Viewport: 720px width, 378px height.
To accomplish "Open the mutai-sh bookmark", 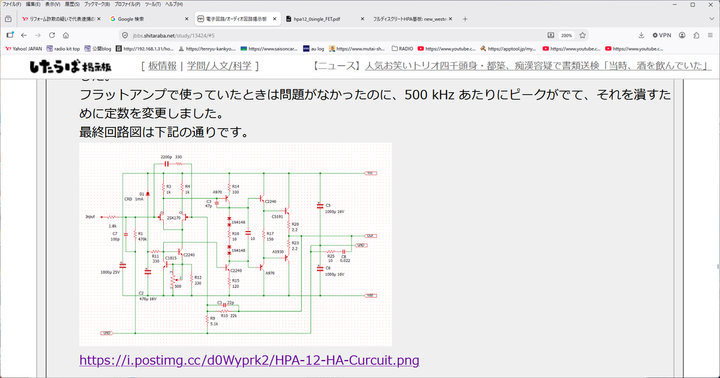I will click(x=357, y=49).
